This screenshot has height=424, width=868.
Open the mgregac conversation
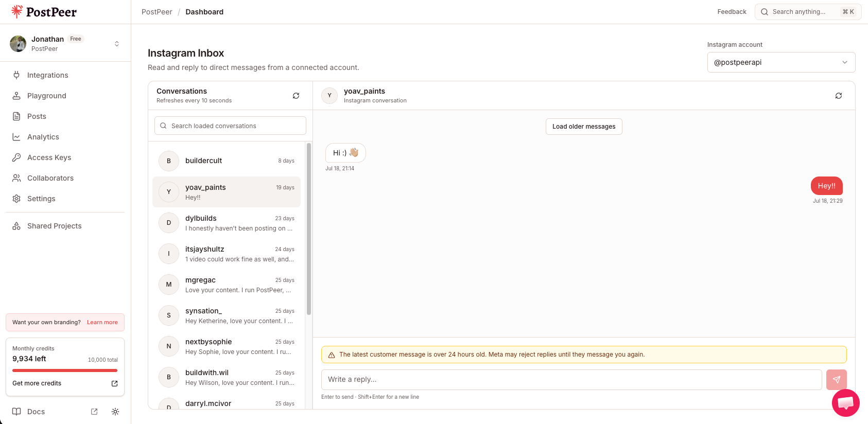pyautogui.click(x=227, y=285)
